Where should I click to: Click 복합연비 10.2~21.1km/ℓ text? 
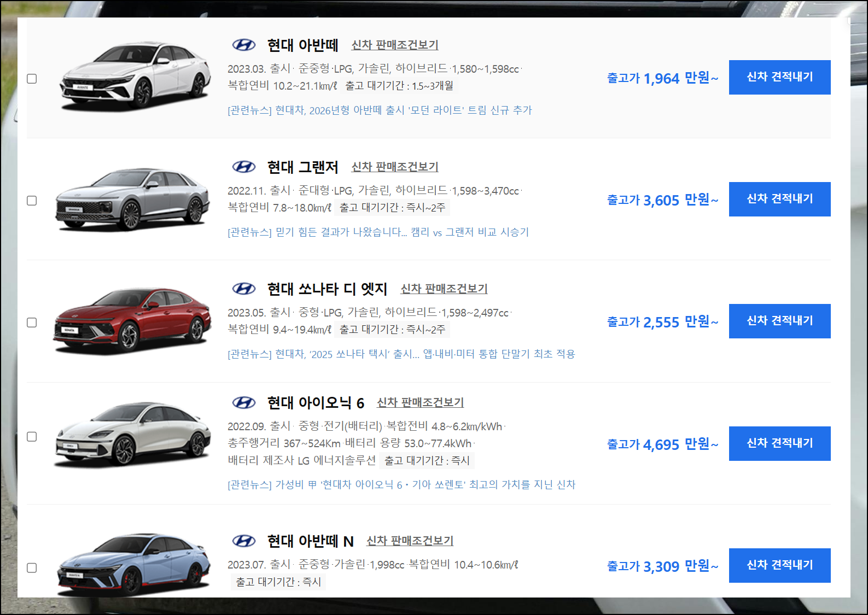282,86
